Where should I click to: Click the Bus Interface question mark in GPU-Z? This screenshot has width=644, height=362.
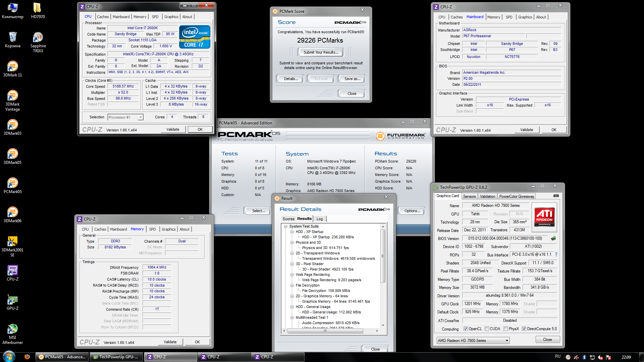(x=556, y=254)
